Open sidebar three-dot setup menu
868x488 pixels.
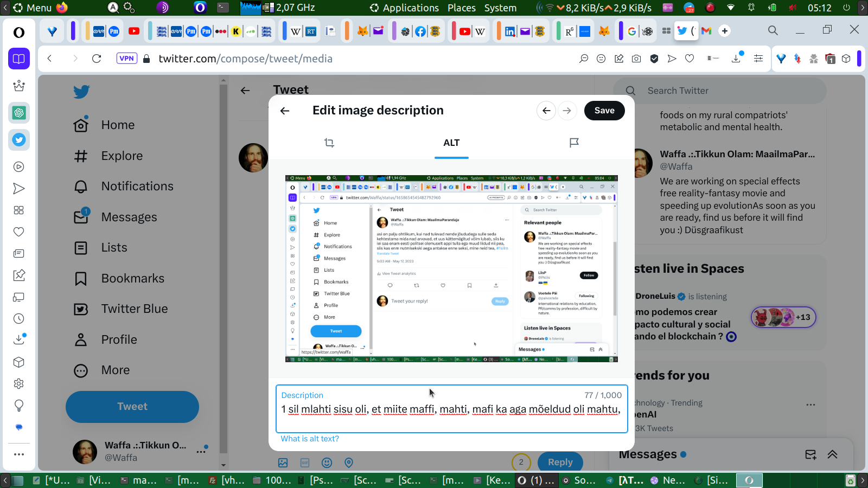click(19, 454)
